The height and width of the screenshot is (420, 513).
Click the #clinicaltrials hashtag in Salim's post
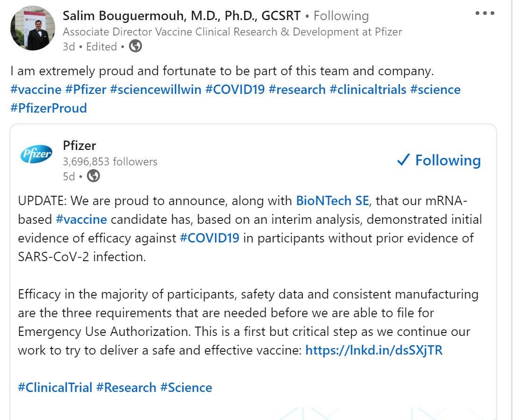pyautogui.click(x=368, y=90)
